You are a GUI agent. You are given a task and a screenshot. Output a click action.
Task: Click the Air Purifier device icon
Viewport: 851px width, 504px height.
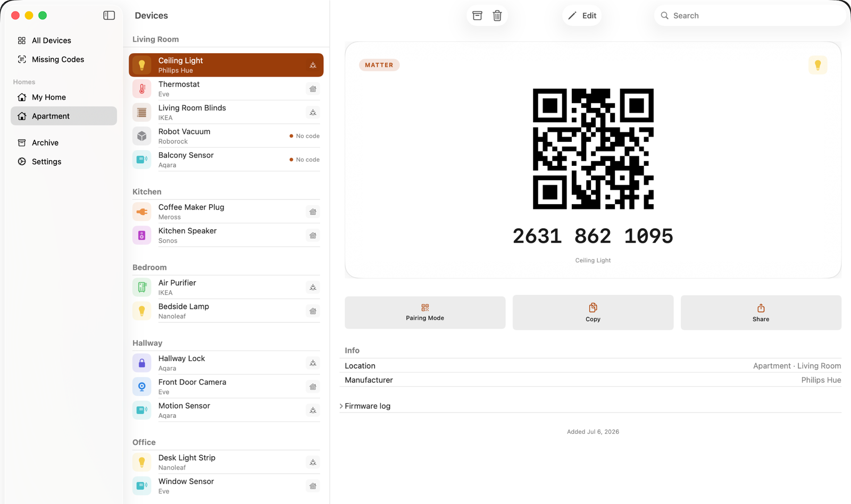141,287
